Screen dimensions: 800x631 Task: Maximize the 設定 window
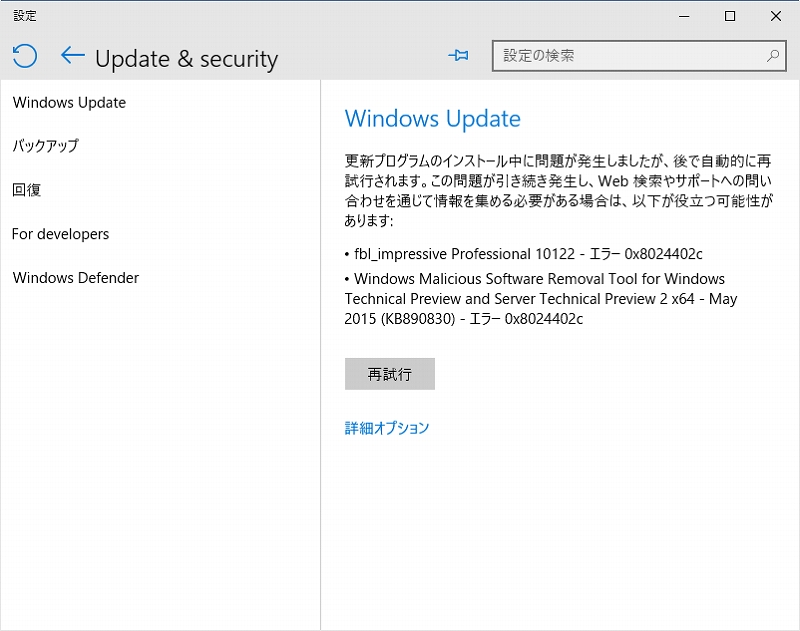[730, 16]
